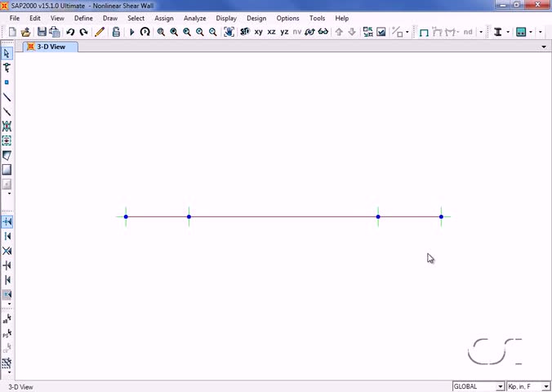Viewport: 552px width, 392px height.
Task: Choose draw poly area tool
Action: (x=7, y=155)
